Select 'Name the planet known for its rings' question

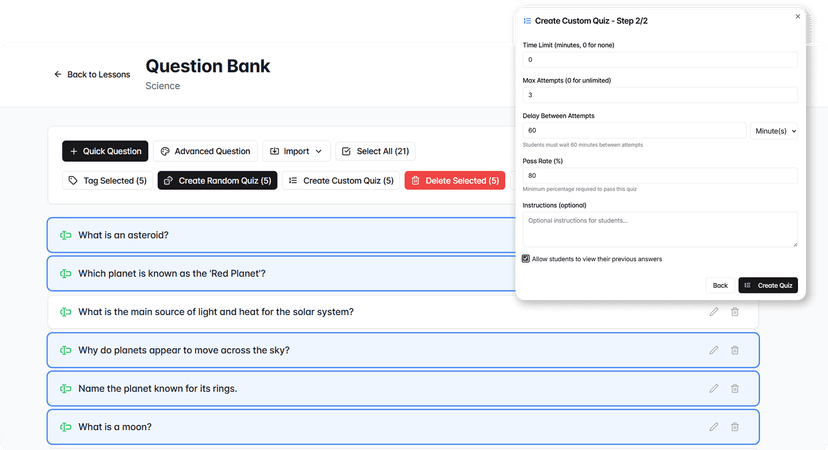click(x=403, y=389)
